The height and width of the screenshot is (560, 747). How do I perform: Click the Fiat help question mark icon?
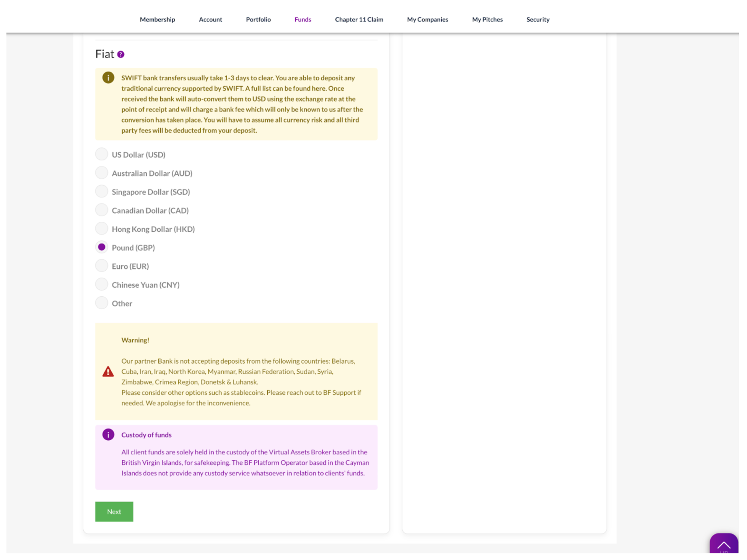pyautogui.click(x=121, y=54)
